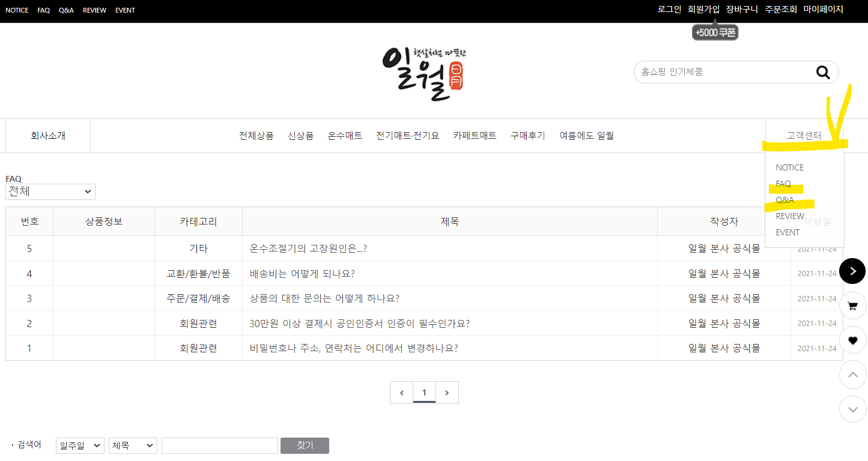
Task: Open the 제목 search field dropdown
Action: point(132,445)
